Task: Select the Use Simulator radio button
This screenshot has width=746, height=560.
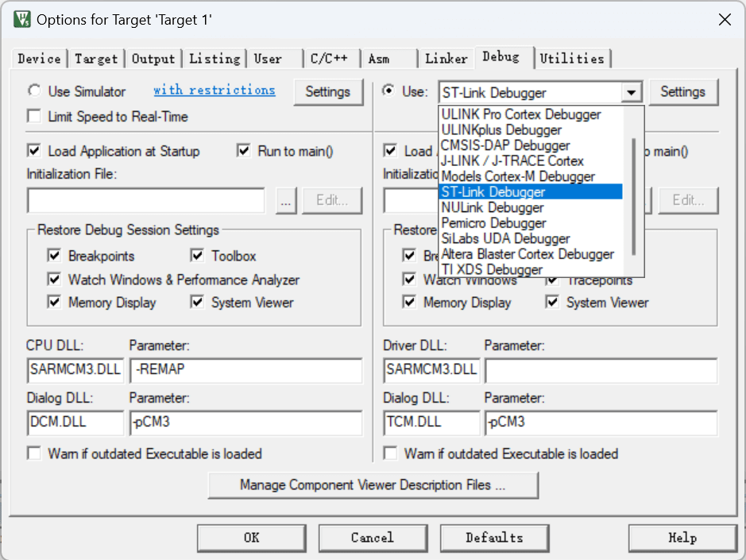Action: [34, 91]
